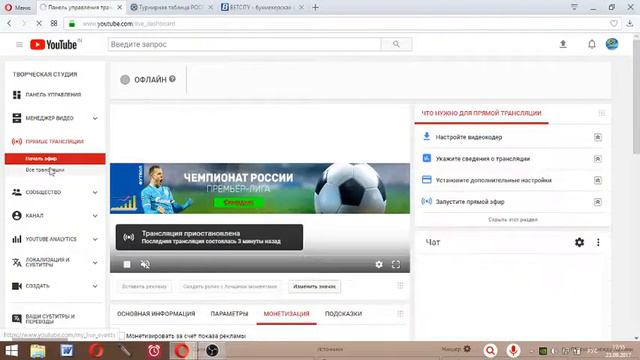640x360 pixels.
Task: Toggle Монетизировать за счет показа рекламы checkbox
Action: pyautogui.click(x=121, y=336)
